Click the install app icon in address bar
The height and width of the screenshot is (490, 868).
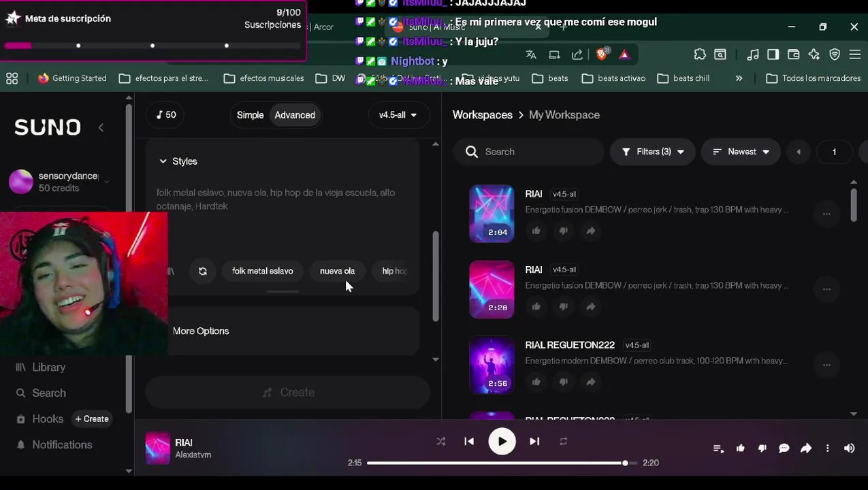[x=554, y=54]
